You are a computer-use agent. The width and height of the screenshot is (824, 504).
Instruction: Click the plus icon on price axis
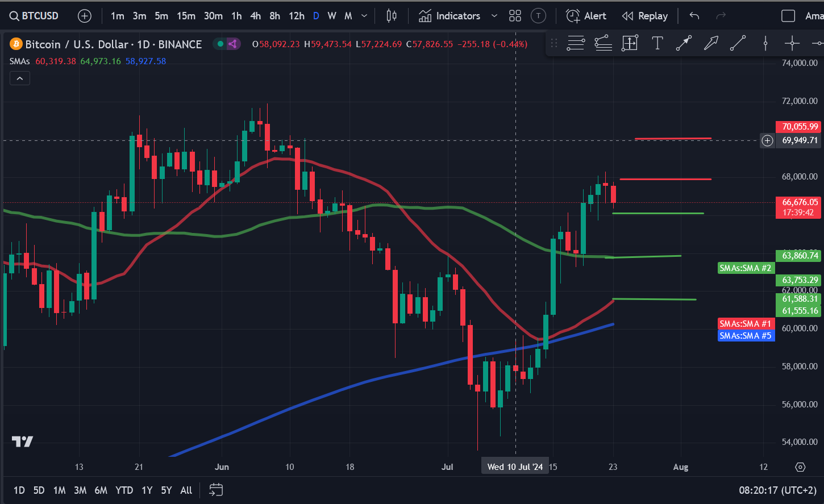[767, 140]
